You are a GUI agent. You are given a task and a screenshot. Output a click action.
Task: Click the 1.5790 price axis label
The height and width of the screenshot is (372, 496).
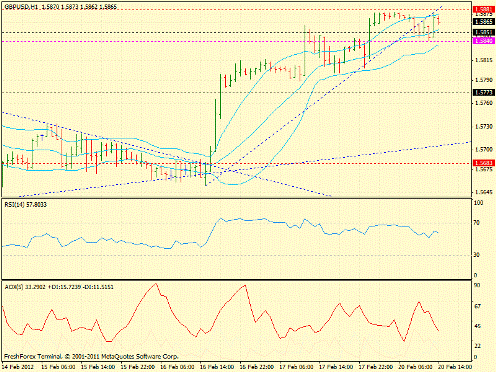(483, 80)
